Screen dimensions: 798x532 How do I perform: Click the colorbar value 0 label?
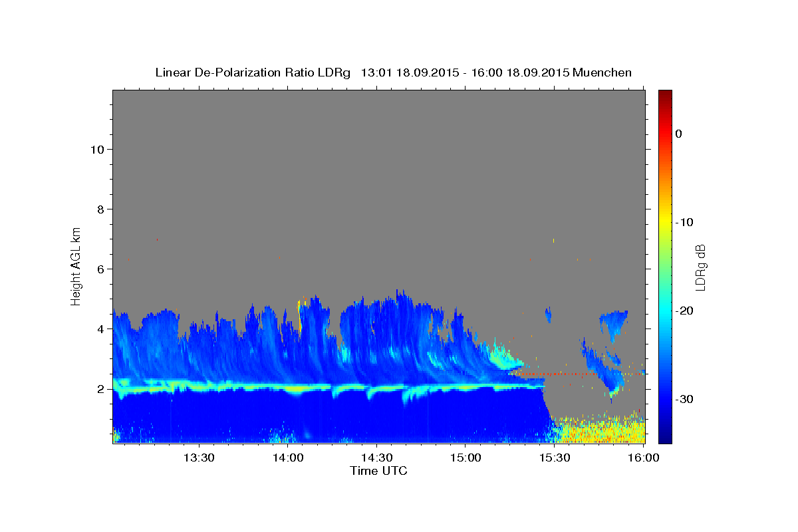(x=678, y=134)
